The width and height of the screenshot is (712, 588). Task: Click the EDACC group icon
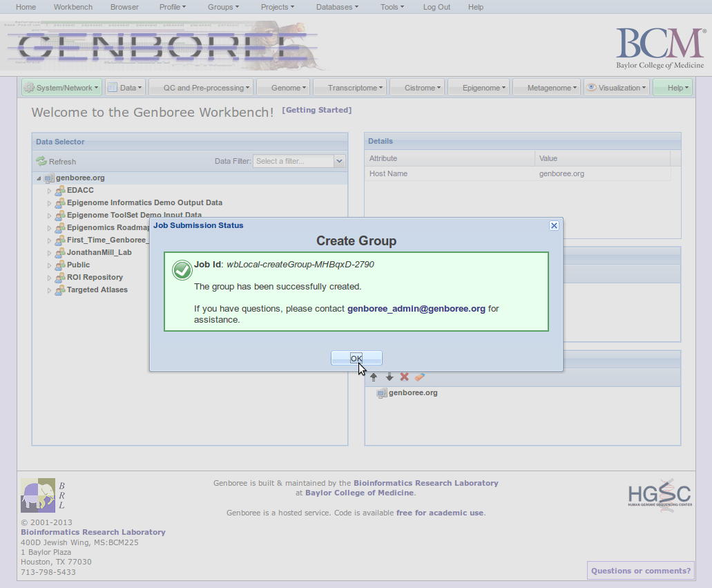60,191
